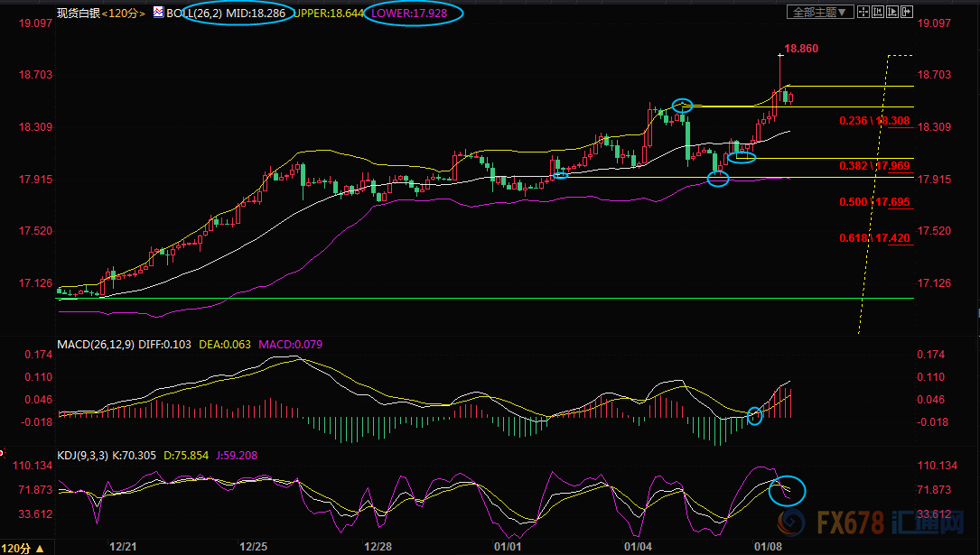Click the 18.860 high price marker
The height and width of the screenshot is (555, 980).
tap(801, 49)
